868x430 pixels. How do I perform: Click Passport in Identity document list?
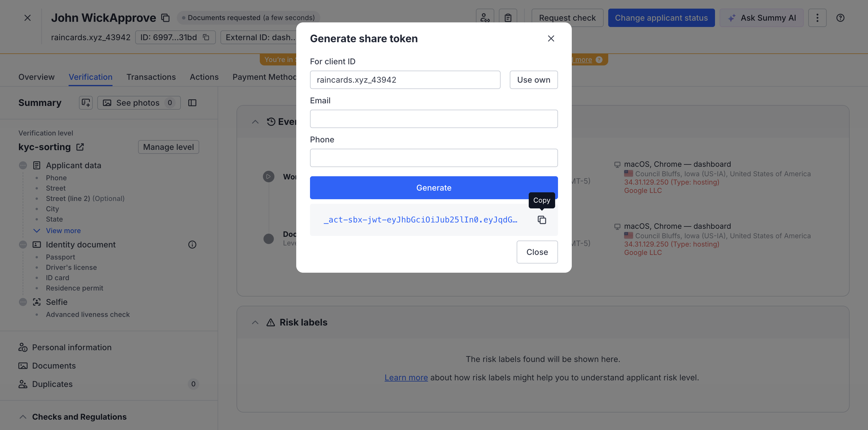60,257
